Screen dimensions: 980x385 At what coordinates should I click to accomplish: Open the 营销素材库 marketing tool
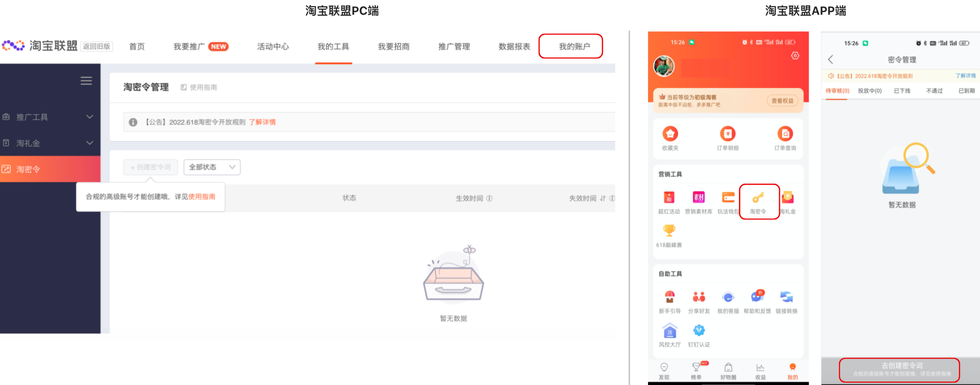[699, 203]
